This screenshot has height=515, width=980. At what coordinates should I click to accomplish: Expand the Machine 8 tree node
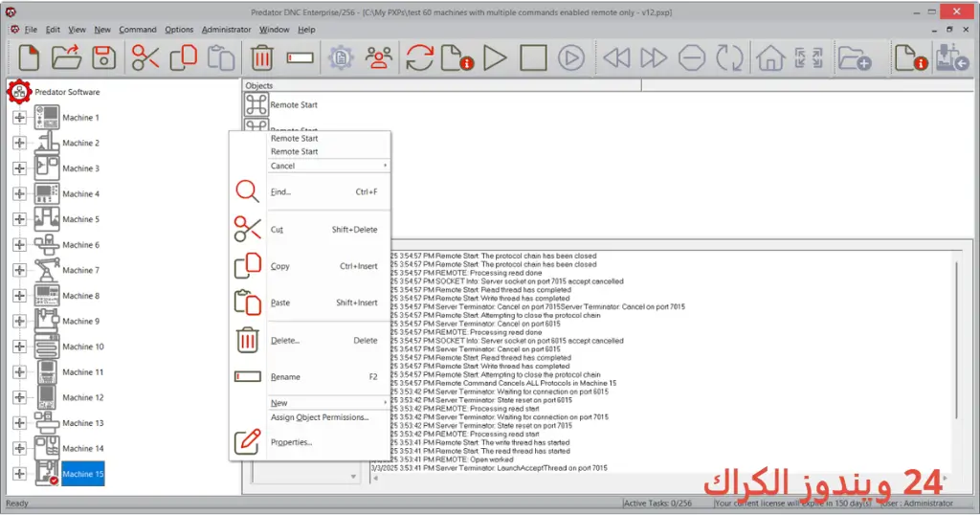(x=19, y=296)
